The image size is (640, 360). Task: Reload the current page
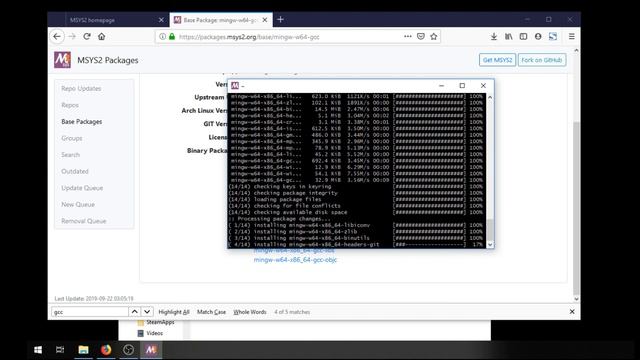87,37
